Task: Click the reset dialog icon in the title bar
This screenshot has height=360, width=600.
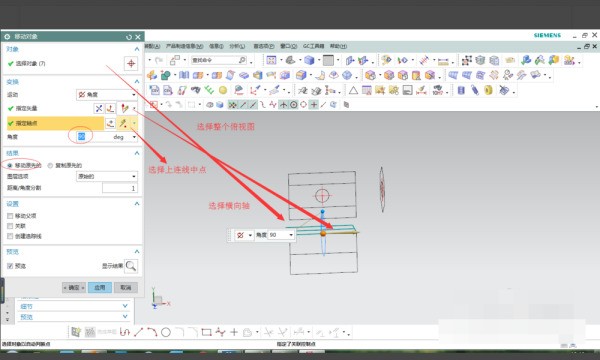Action: pyautogui.click(x=129, y=37)
